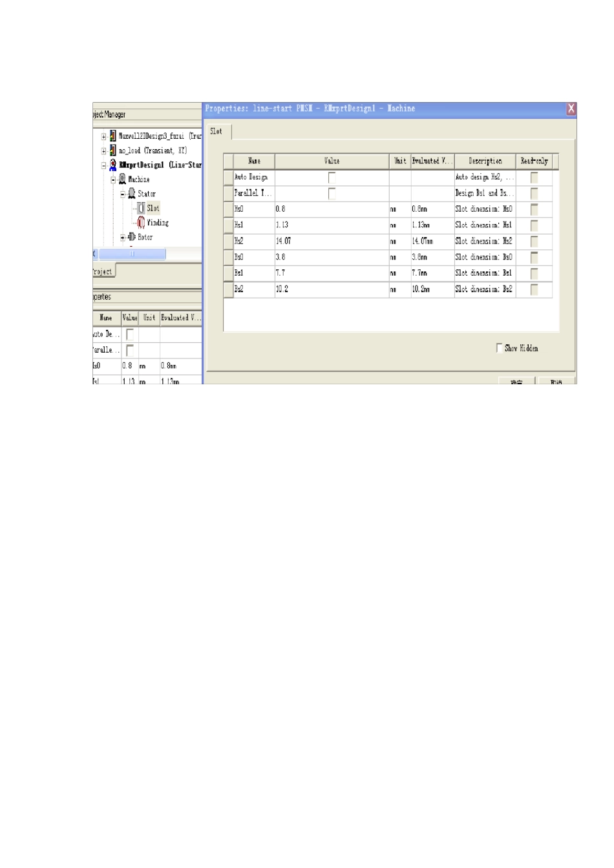Collapse the Stator tree node
The width and height of the screenshot is (614, 868).
click(x=123, y=194)
